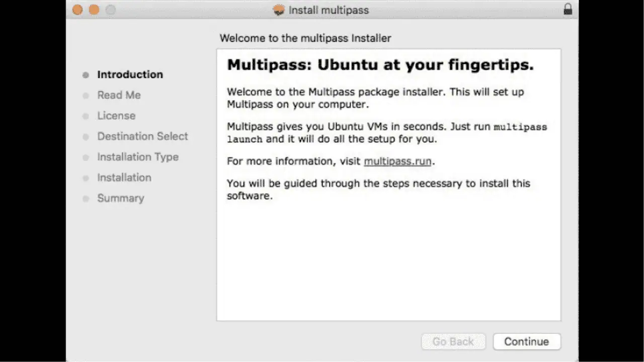Open the multipass.run link
The width and height of the screenshot is (644, 362).
pos(397,161)
